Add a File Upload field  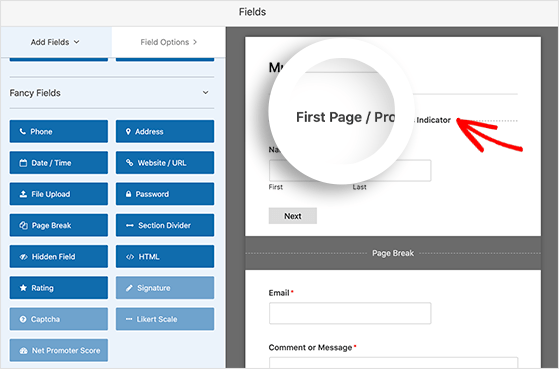pyautogui.click(x=58, y=194)
